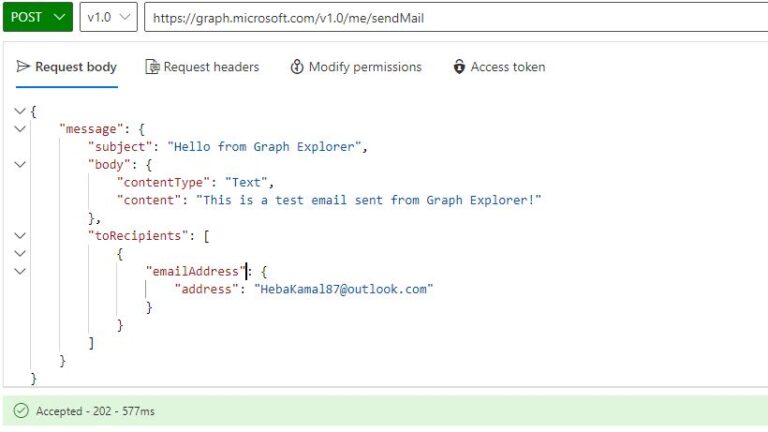Click the content text "This is a test email"
768x432 pixels.
click(x=369, y=200)
